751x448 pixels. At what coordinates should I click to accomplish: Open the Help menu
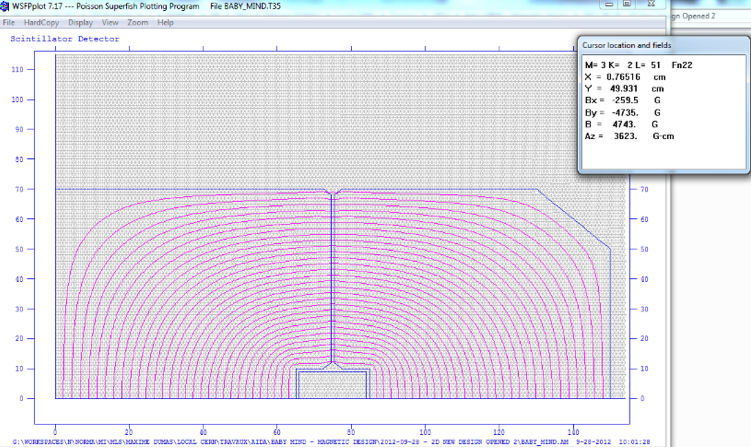165,22
